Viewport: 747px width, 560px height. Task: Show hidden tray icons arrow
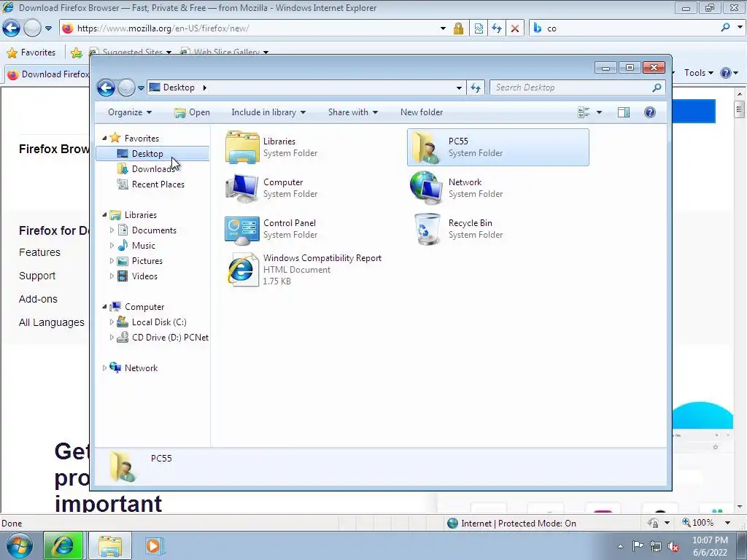click(x=620, y=546)
